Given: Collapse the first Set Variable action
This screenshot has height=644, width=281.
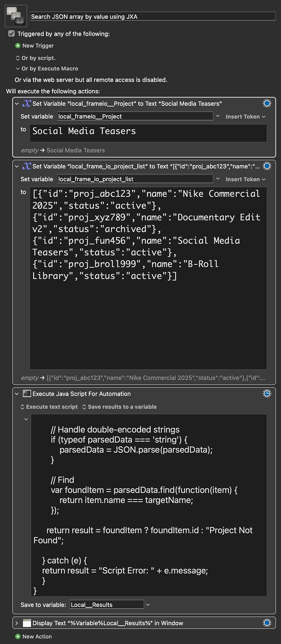Looking at the screenshot, I should 17,103.
